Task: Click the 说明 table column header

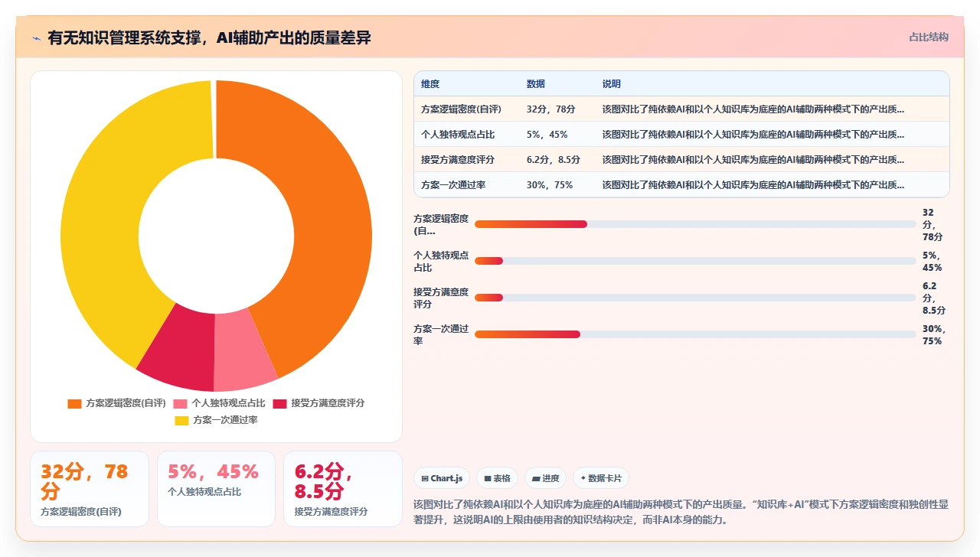Action: pyautogui.click(x=612, y=84)
